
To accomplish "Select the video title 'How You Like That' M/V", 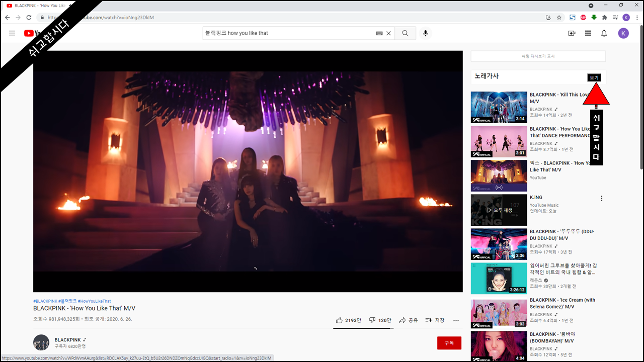I will click(x=84, y=308).
